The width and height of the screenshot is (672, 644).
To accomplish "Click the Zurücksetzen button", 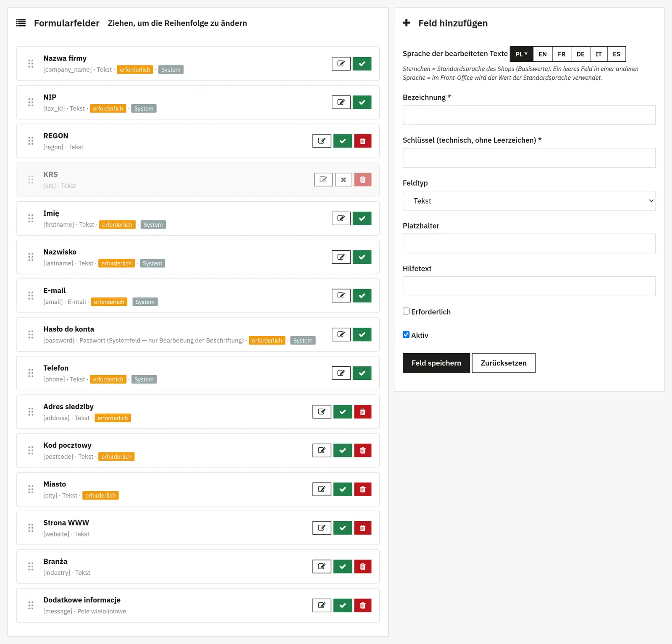I will [504, 363].
